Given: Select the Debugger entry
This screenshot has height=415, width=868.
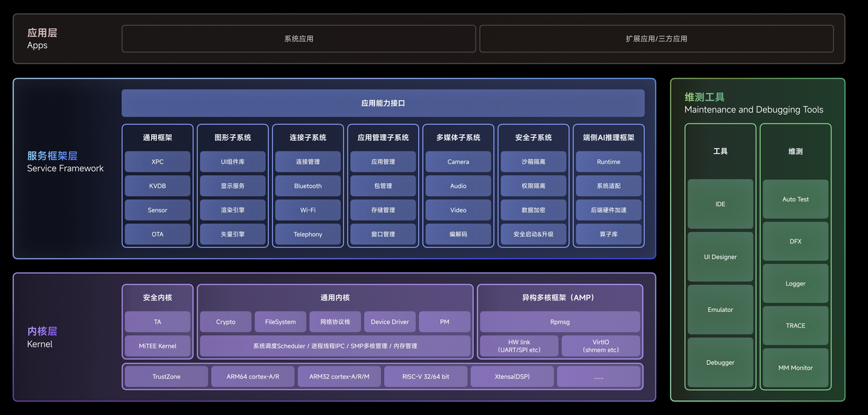Looking at the screenshot, I should click(719, 362).
